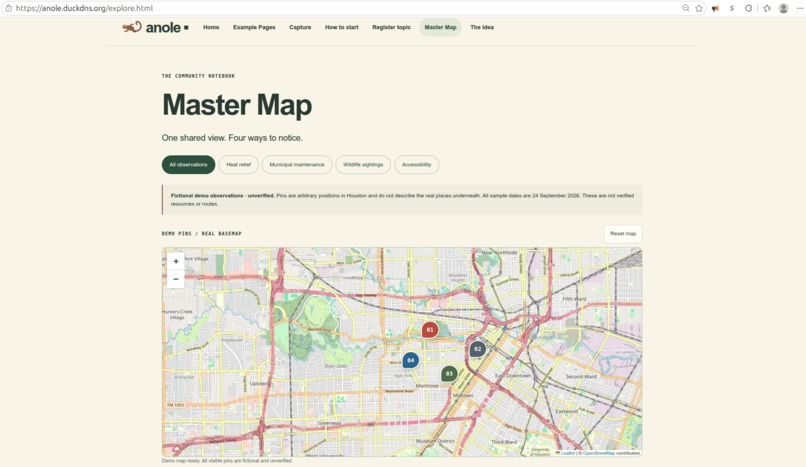
Task: Open the browser profile avatar
Action: (x=783, y=8)
